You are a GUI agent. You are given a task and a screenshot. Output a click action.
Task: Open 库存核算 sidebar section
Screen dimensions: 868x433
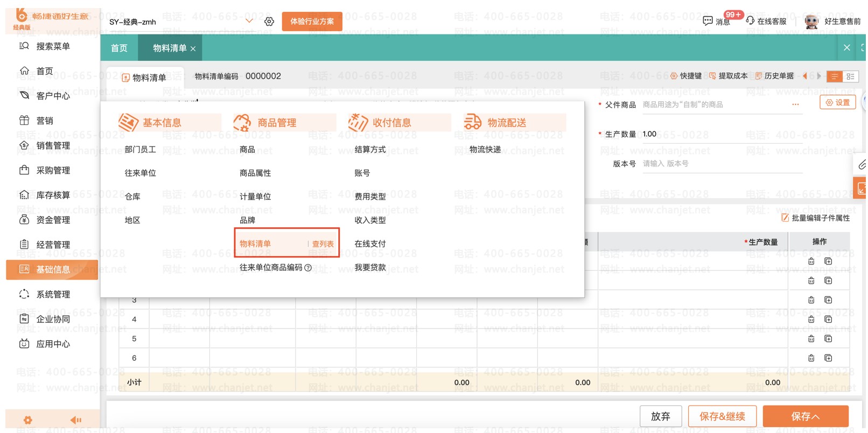click(45, 195)
